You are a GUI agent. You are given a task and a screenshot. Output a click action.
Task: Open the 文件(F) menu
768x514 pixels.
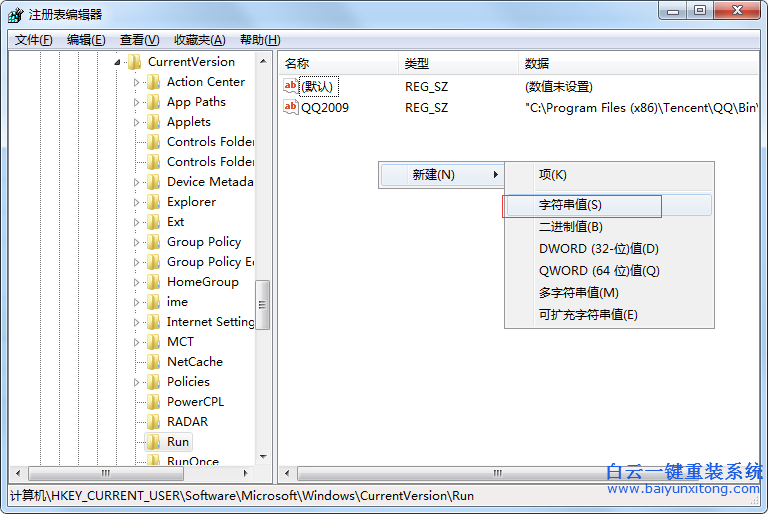click(x=34, y=40)
